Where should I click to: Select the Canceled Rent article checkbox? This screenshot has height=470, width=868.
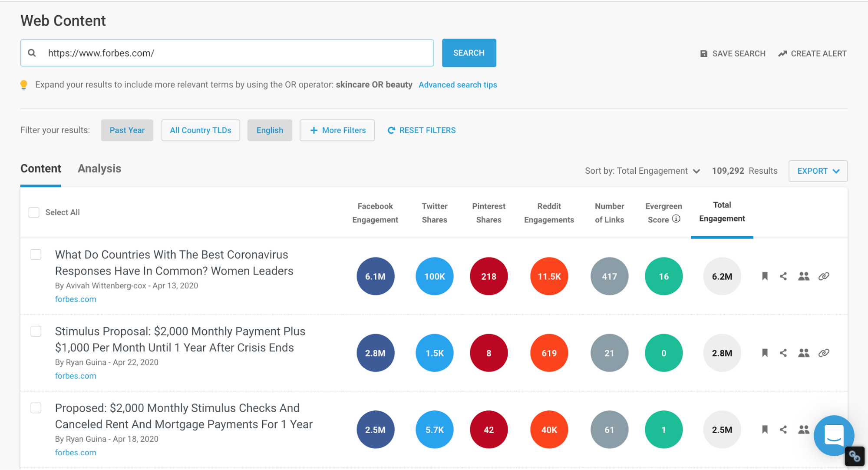36,408
